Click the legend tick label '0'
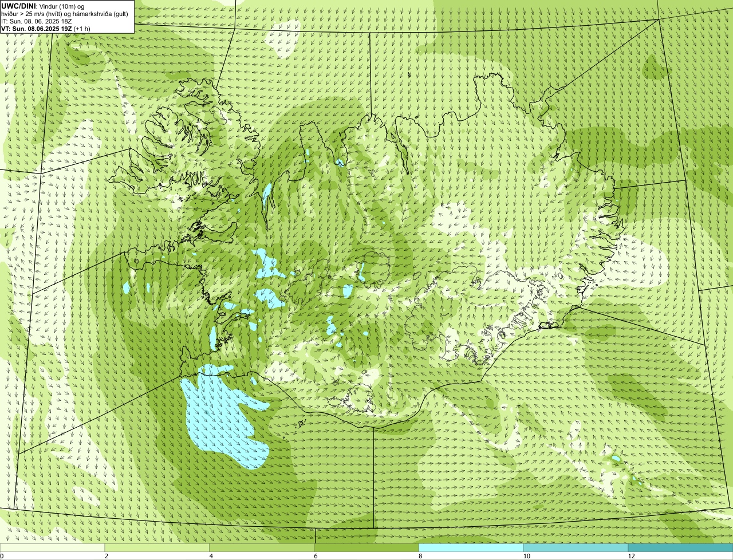The width and height of the screenshot is (733, 560). tap(2, 556)
